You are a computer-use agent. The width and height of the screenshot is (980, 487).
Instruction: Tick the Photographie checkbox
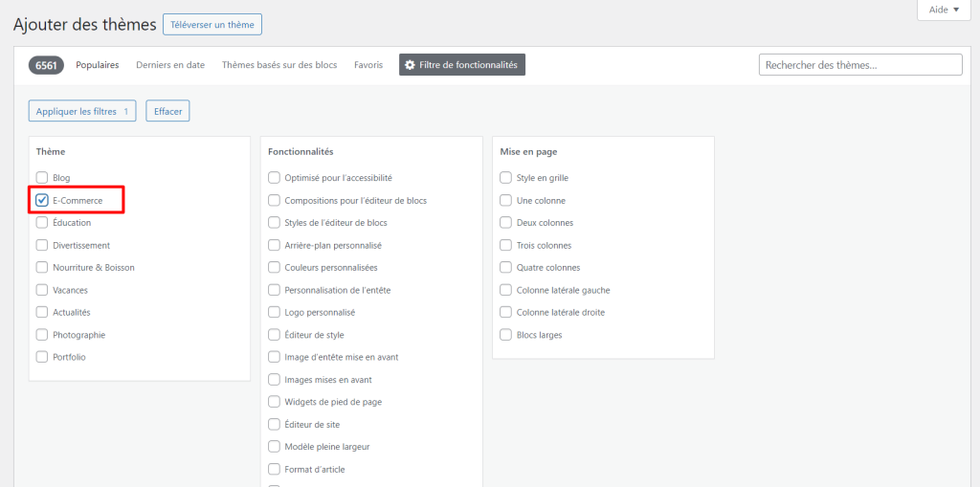coord(42,335)
